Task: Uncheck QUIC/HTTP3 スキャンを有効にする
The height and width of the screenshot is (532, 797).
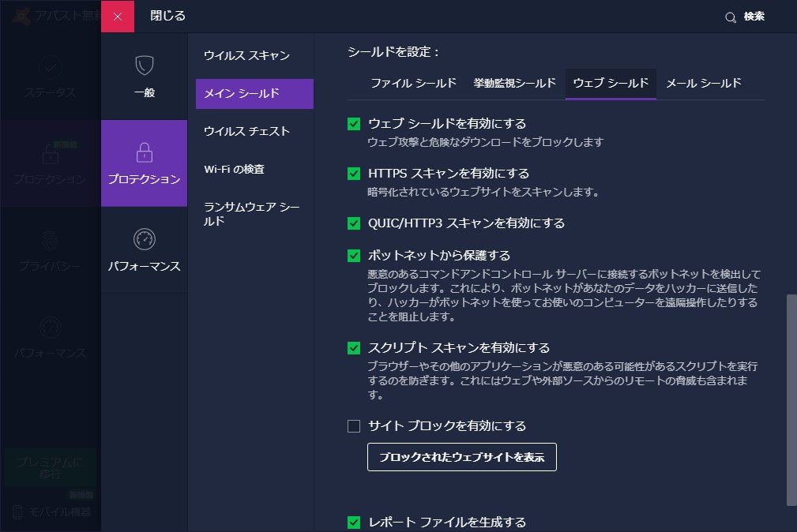Action: [x=353, y=223]
